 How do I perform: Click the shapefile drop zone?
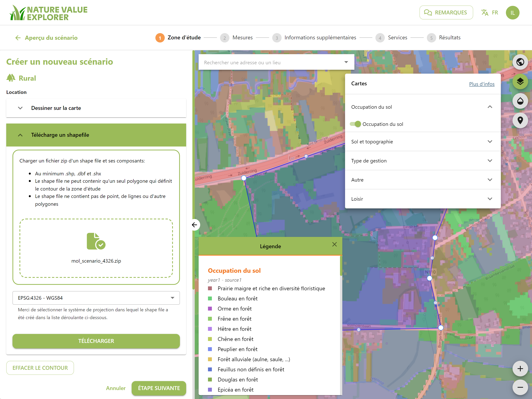pos(96,248)
